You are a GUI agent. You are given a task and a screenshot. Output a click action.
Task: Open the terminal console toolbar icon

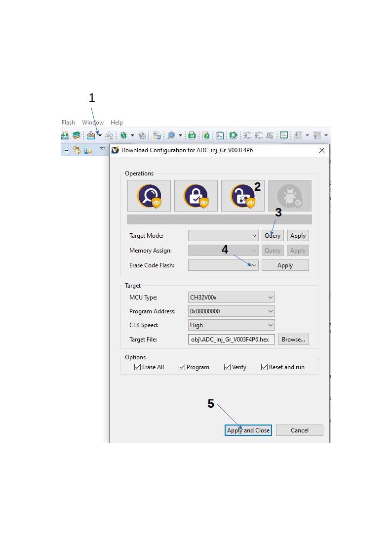coord(220,135)
